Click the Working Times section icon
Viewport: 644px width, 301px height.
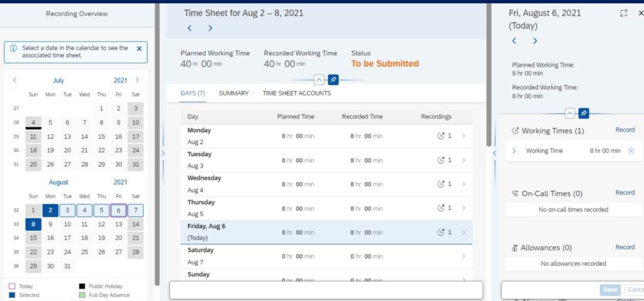515,131
